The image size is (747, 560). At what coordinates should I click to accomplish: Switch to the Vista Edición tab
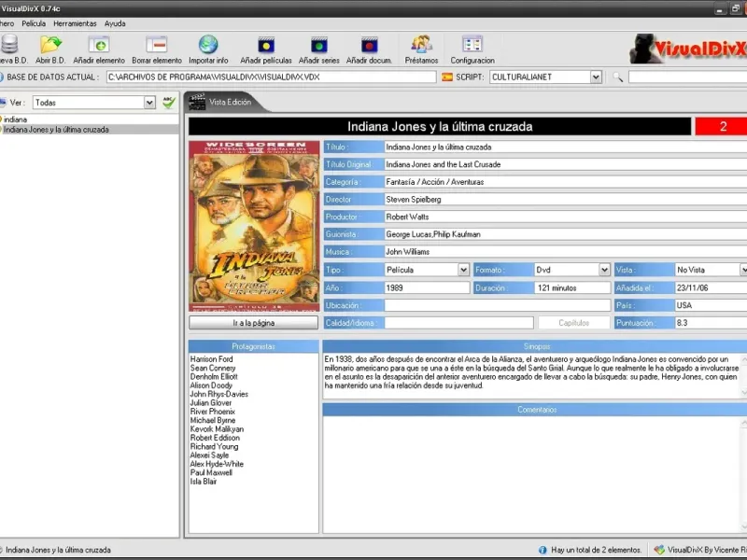tap(229, 102)
